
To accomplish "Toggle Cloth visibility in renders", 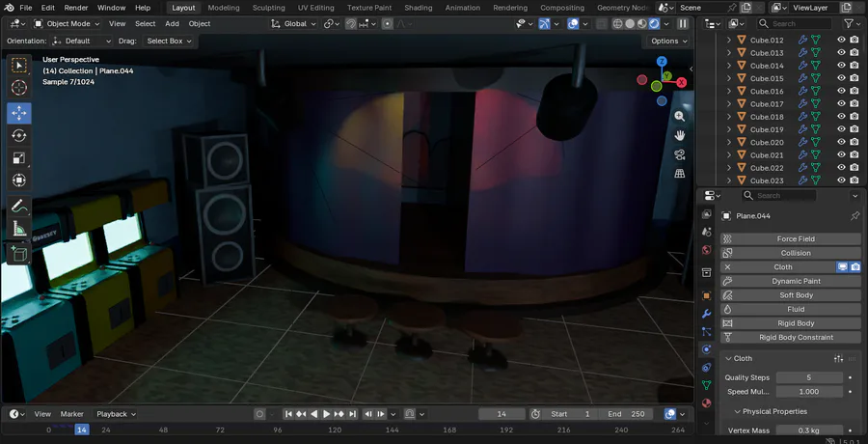I will click(854, 267).
